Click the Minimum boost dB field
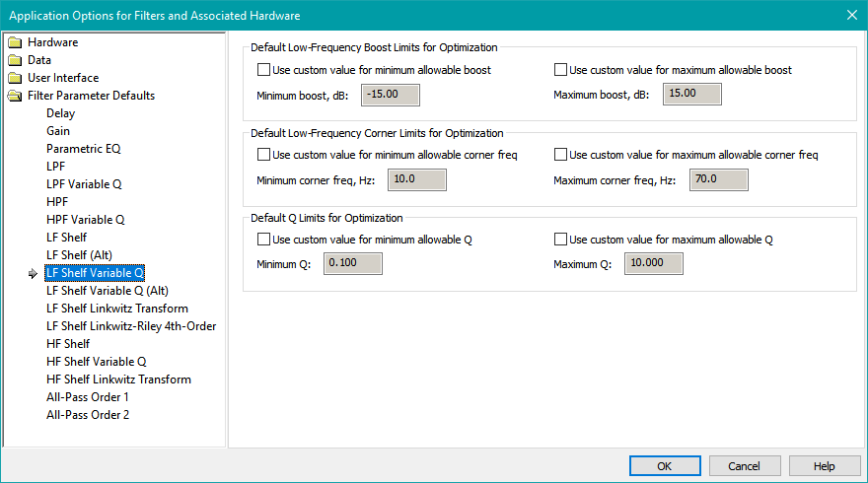 (x=391, y=95)
